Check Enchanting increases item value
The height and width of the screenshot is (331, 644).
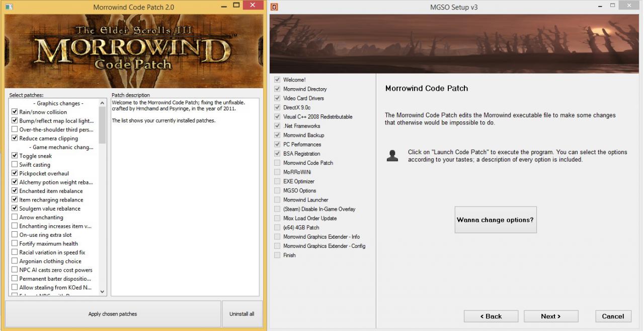coord(15,226)
